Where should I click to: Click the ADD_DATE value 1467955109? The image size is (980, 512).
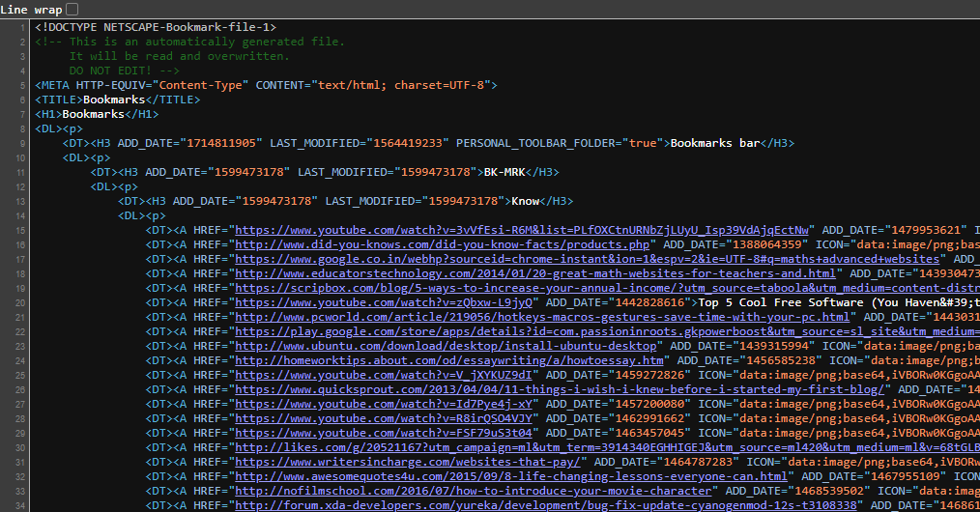905,476
